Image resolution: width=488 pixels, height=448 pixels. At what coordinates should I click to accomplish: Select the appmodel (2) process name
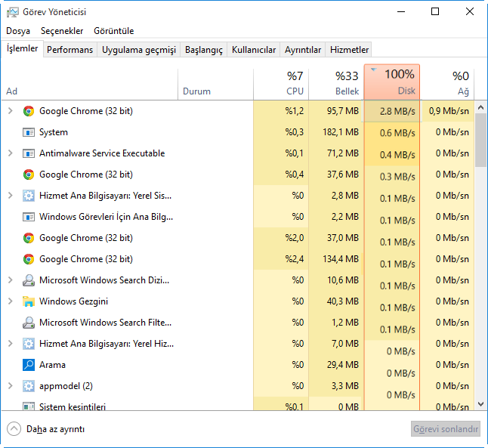66,386
